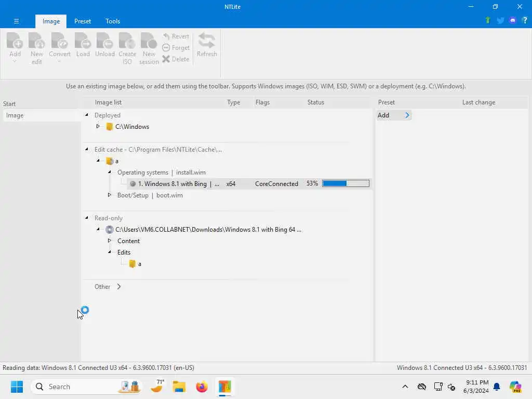
Task: Open the Twitter link icon
Action: coord(500,20)
